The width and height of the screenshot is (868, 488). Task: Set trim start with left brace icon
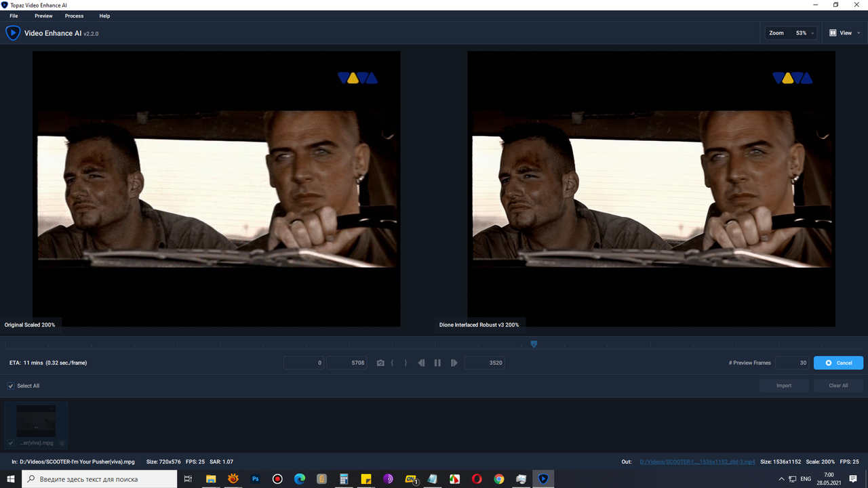[x=393, y=363]
